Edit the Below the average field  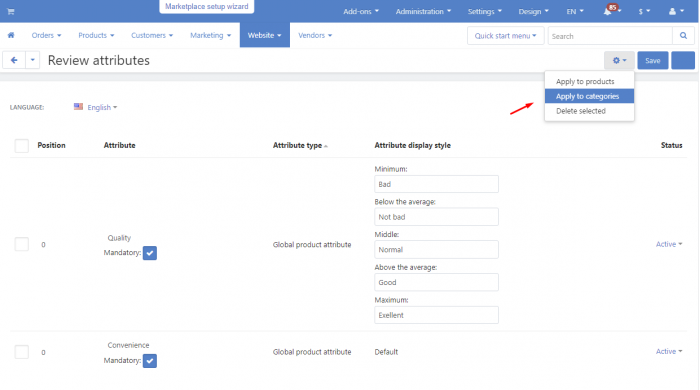click(436, 217)
